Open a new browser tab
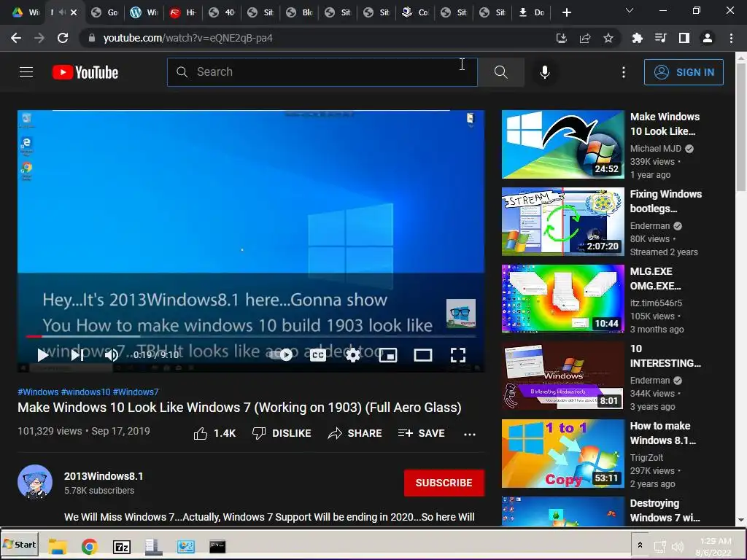 click(x=566, y=12)
